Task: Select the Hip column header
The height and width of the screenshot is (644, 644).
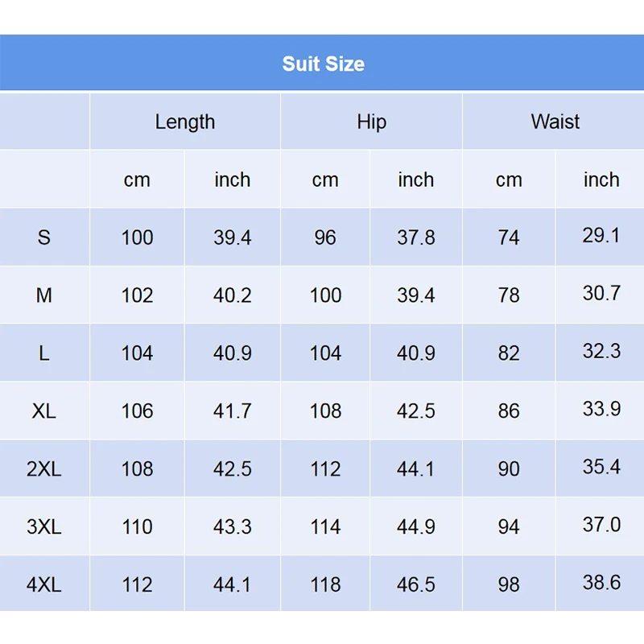Action: (371, 122)
